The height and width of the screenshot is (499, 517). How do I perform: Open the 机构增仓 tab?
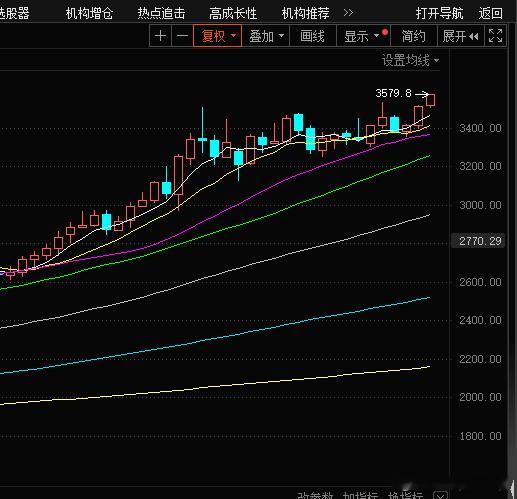point(89,13)
